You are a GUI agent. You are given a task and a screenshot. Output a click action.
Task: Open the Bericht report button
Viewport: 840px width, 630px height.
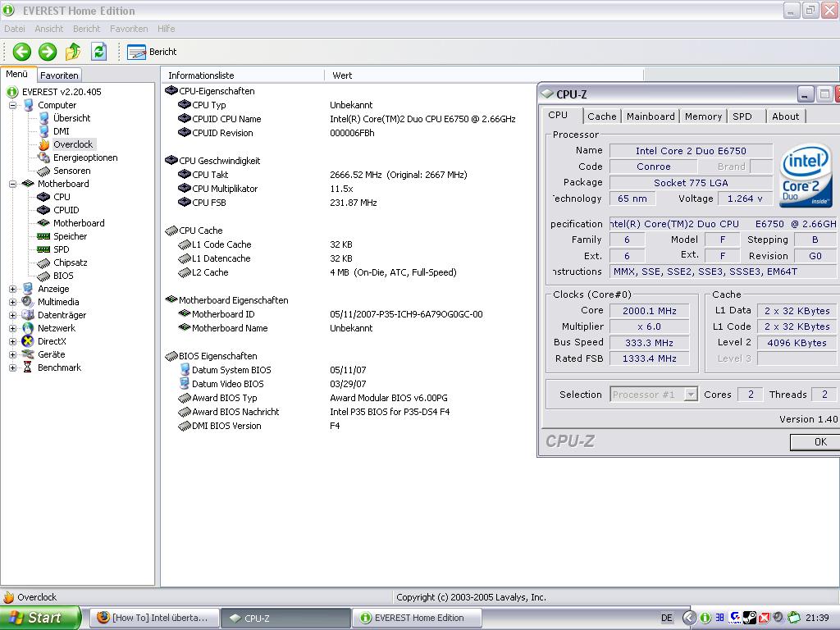152,52
